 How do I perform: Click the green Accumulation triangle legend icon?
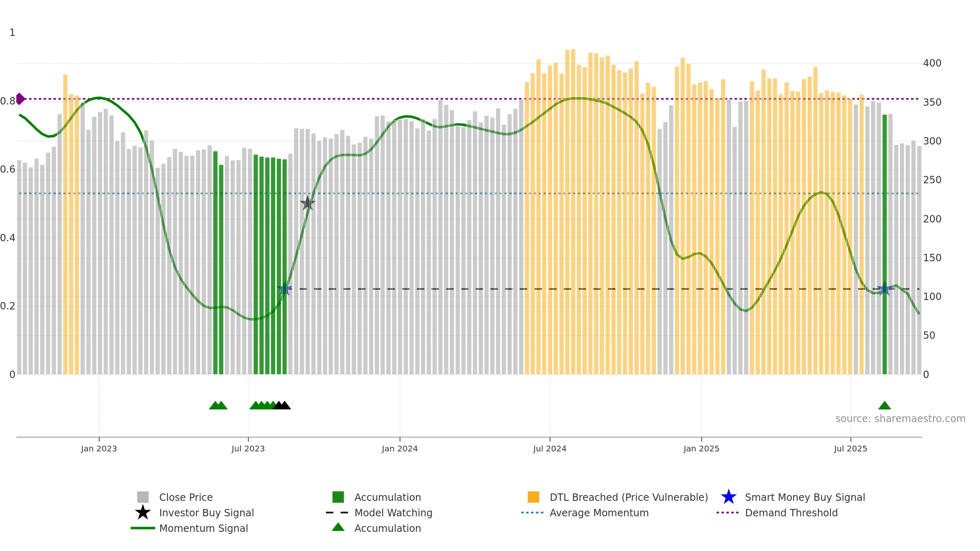pyautogui.click(x=338, y=527)
